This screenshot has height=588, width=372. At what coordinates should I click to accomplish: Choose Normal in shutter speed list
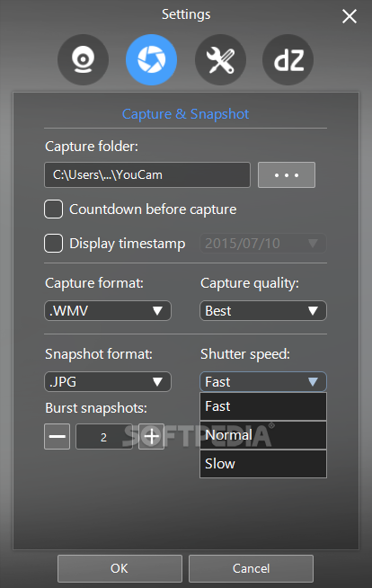point(263,435)
